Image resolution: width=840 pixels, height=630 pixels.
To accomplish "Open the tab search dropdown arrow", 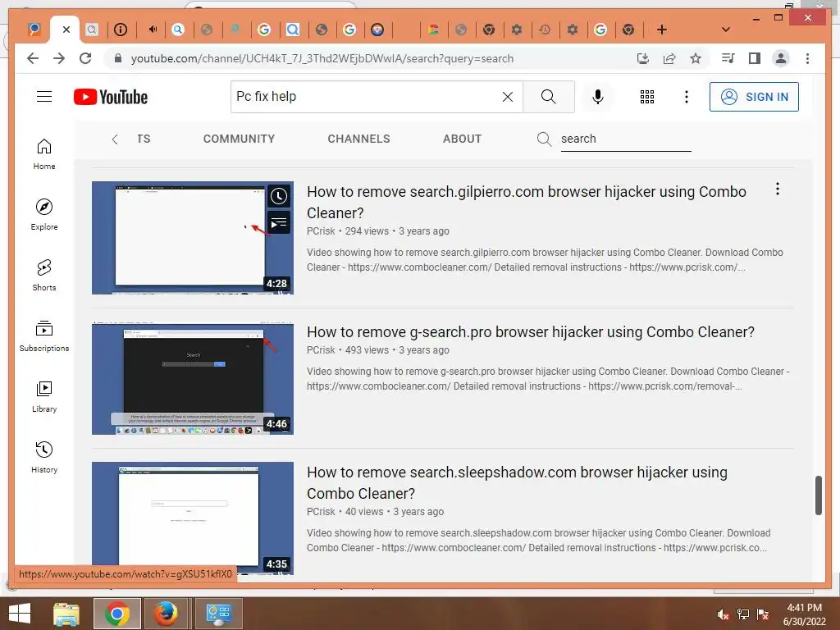I will [x=726, y=30].
